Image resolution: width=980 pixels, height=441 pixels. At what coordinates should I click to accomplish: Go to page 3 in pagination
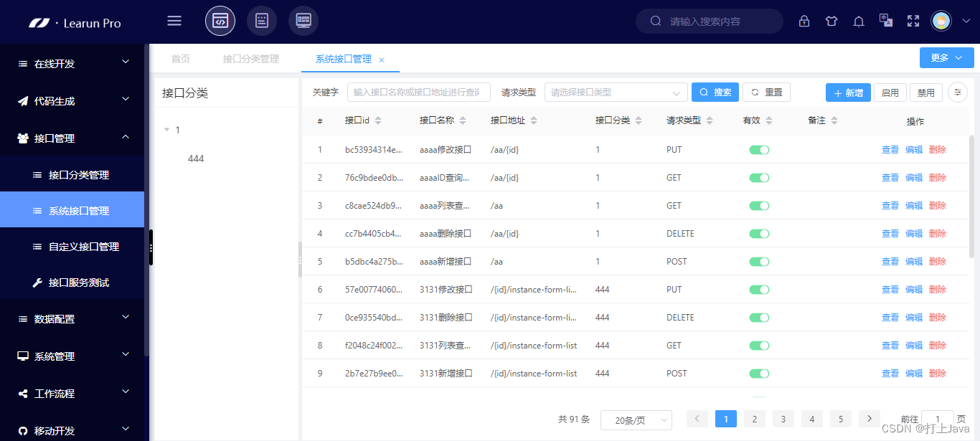pos(783,419)
